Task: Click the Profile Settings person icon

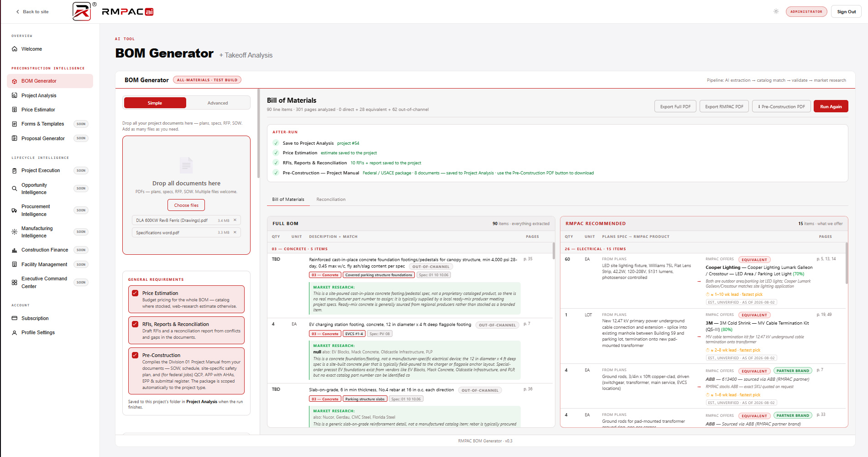Action: tap(15, 333)
